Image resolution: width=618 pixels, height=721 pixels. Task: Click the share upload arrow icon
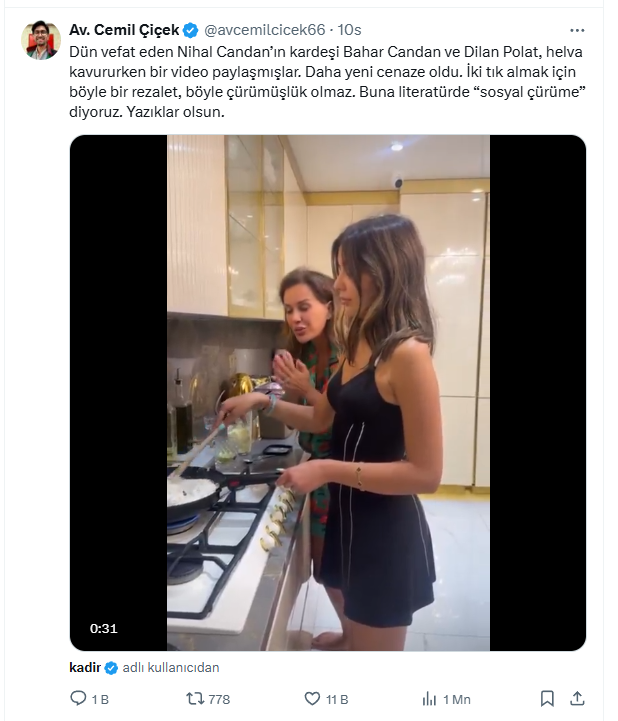pyautogui.click(x=577, y=699)
